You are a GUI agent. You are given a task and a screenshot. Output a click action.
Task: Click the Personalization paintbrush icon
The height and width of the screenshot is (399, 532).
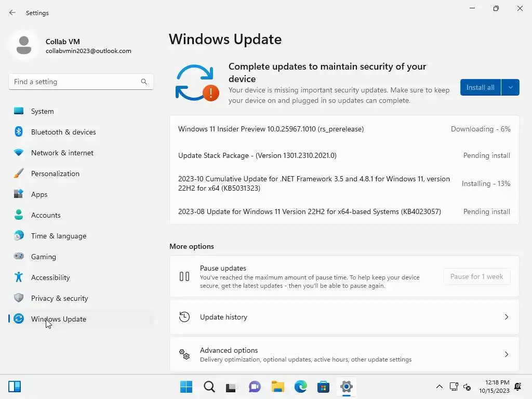coord(19,173)
